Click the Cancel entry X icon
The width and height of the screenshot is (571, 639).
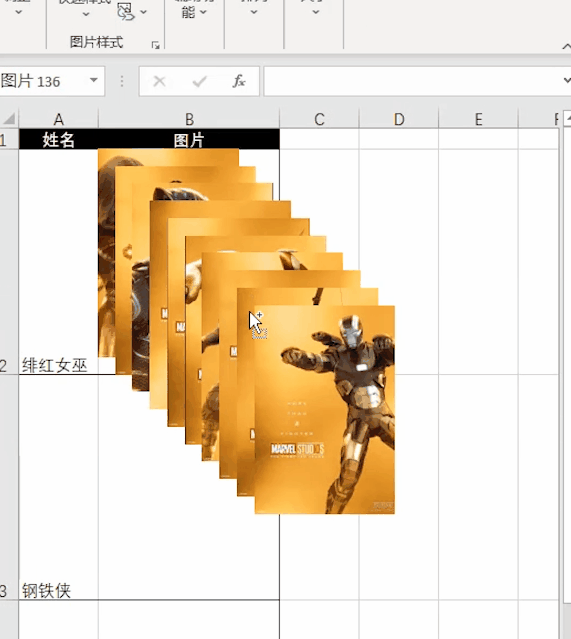point(159,82)
